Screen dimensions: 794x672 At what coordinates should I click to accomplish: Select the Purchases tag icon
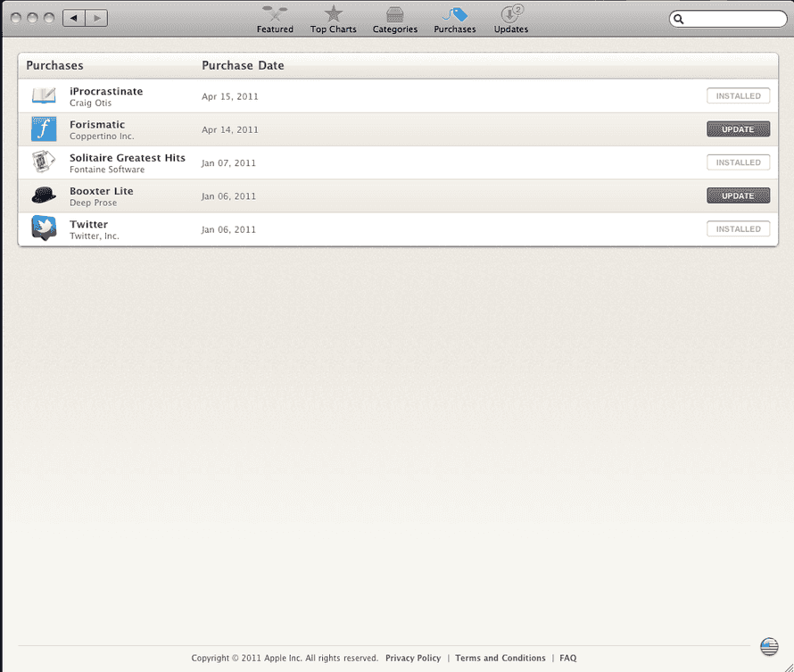(455, 14)
